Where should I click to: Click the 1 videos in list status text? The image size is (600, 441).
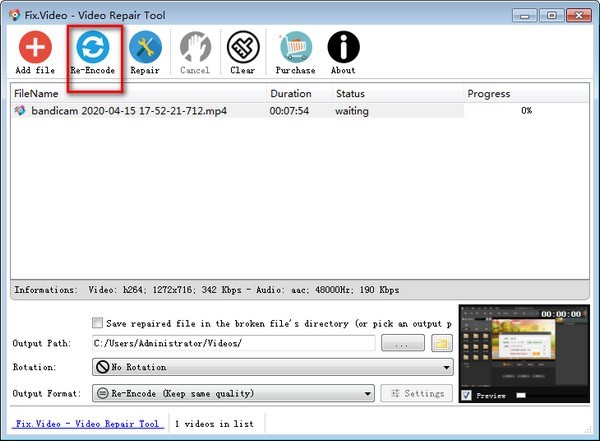[x=214, y=424]
